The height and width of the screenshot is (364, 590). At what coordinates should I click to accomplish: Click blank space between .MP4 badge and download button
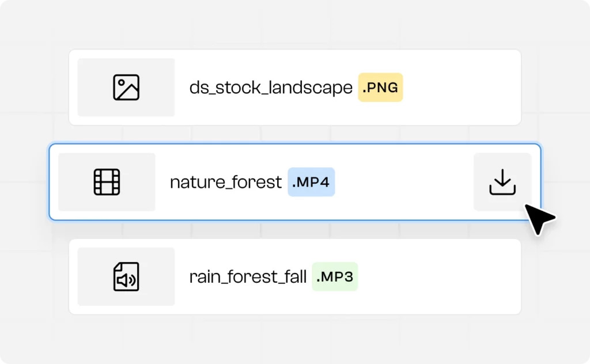tap(403, 182)
